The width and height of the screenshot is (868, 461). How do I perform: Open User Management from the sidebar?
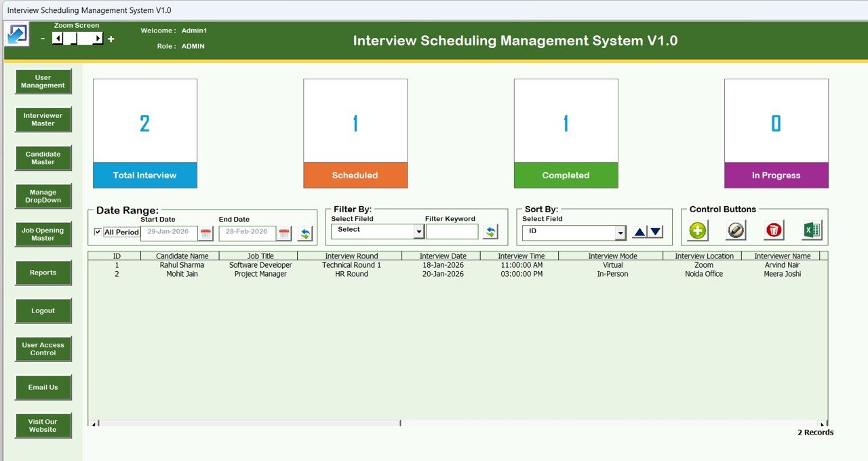(x=43, y=81)
